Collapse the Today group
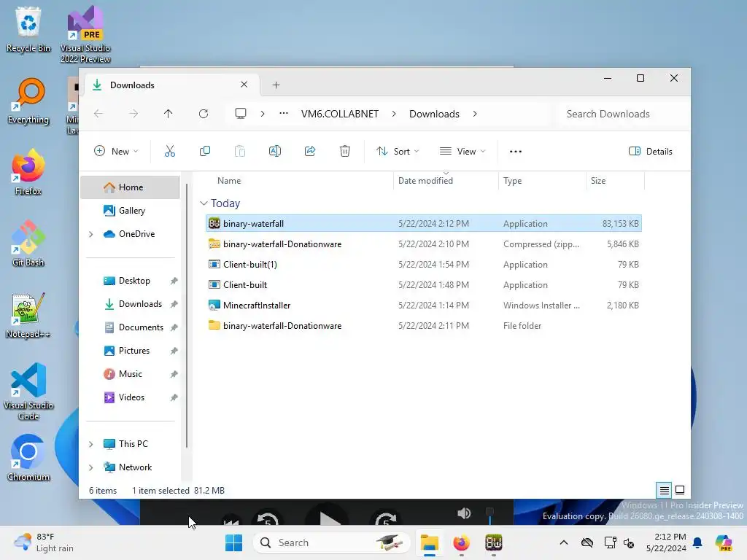 tap(204, 203)
